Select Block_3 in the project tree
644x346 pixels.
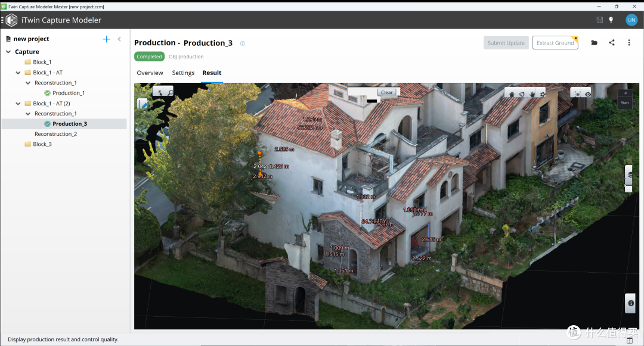(42, 144)
